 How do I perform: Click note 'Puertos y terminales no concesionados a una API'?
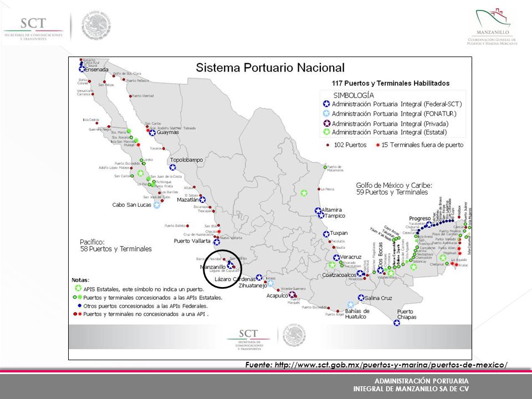(x=145, y=314)
